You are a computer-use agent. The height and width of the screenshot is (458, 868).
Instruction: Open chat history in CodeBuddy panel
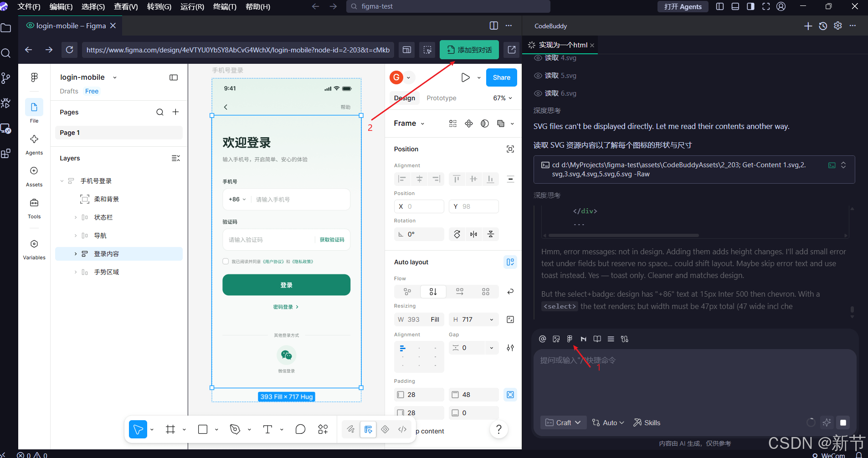coord(823,26)
